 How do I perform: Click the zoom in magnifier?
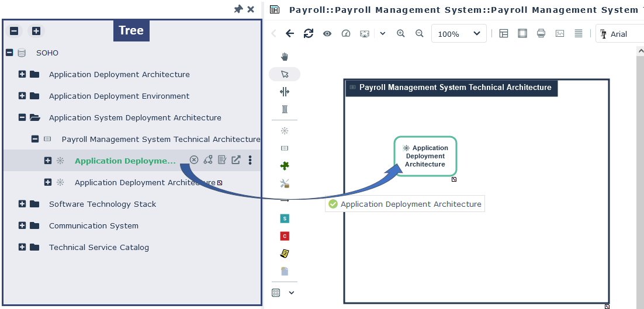(x=401, y=34)
